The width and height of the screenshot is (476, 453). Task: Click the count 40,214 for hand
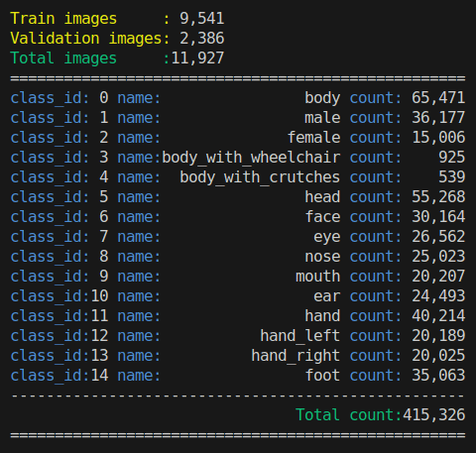pyautogui.click(x=438, y=316)
